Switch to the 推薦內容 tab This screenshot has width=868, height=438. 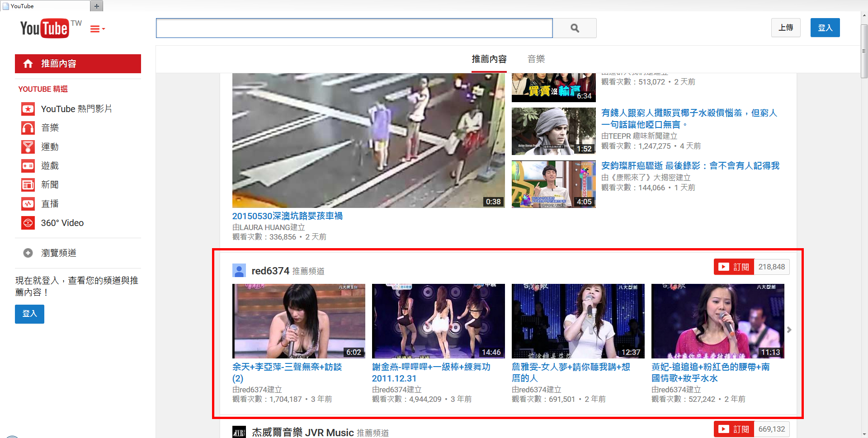pyautogui.click(x=489, y=59)
